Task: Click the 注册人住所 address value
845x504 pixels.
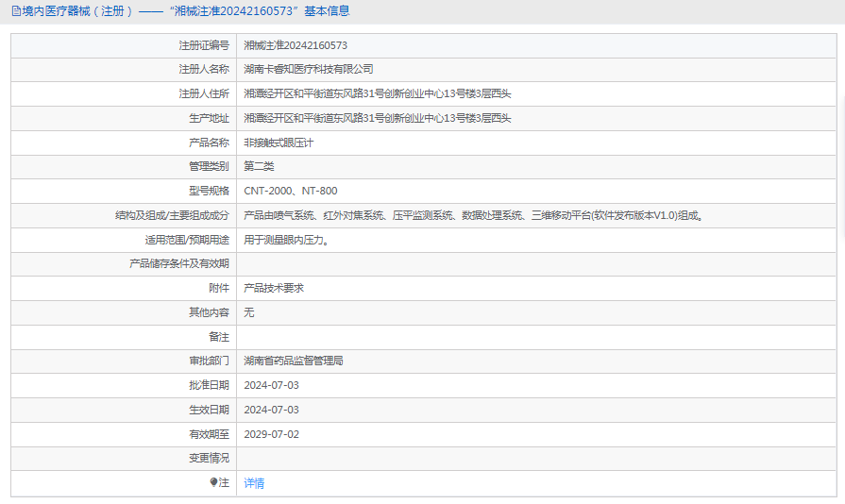Action: [x=378, y=93]
